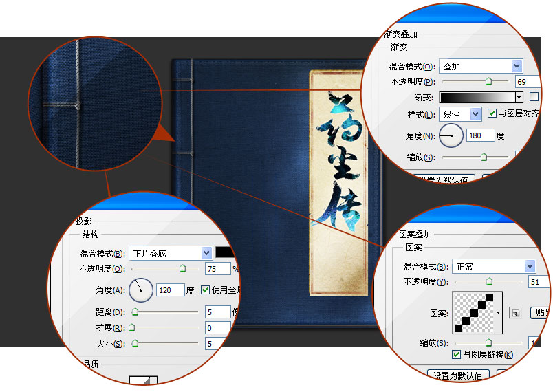Open Gradient Overlay blend mode dropdown 叠加
Screen dimensions: 553x392
481,66
